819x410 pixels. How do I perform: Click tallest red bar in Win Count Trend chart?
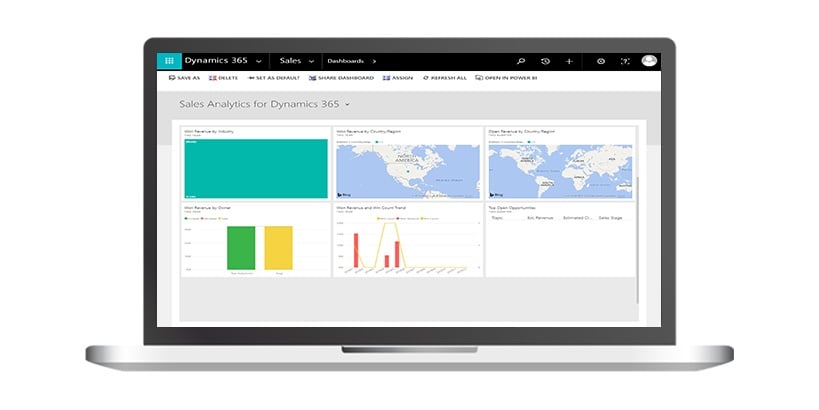click(356, 250)
